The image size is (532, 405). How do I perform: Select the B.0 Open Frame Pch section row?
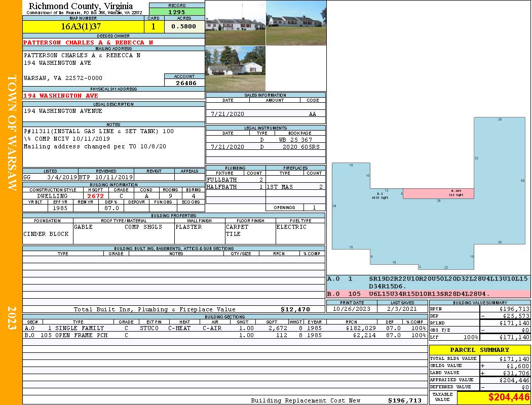pos(224,335)
